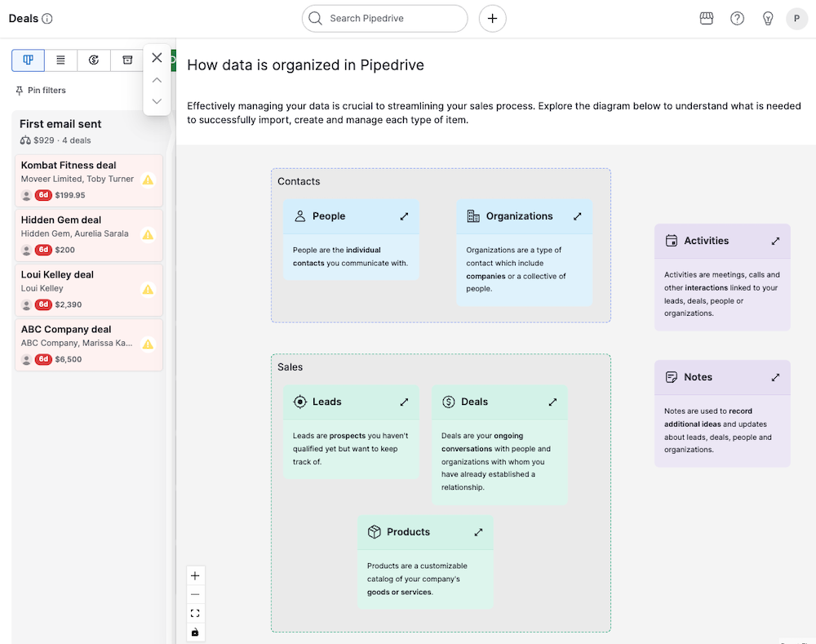Click 6d badge on Loui Kelley deal

click(43, 304)
